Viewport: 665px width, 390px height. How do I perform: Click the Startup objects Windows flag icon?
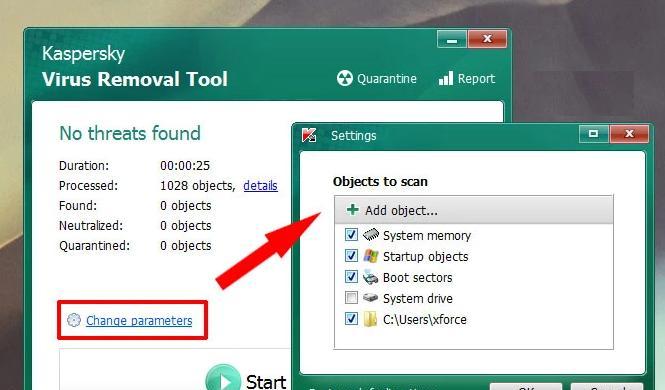[x=371, y=256]
